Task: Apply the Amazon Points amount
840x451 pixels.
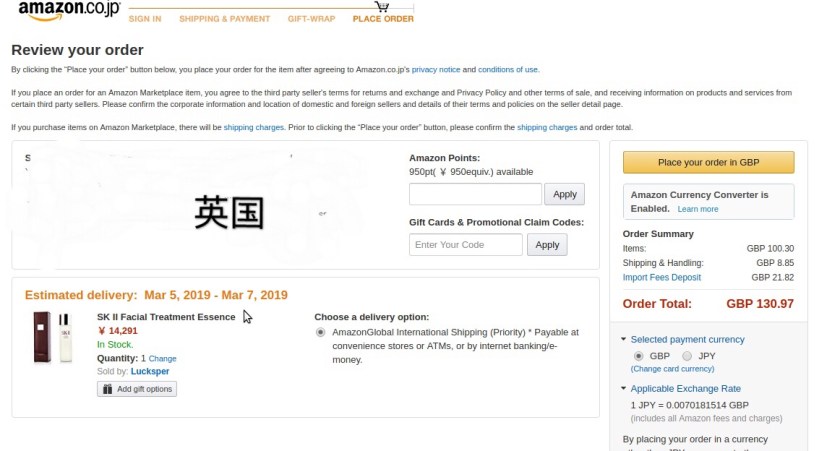Action: (565, 195)
